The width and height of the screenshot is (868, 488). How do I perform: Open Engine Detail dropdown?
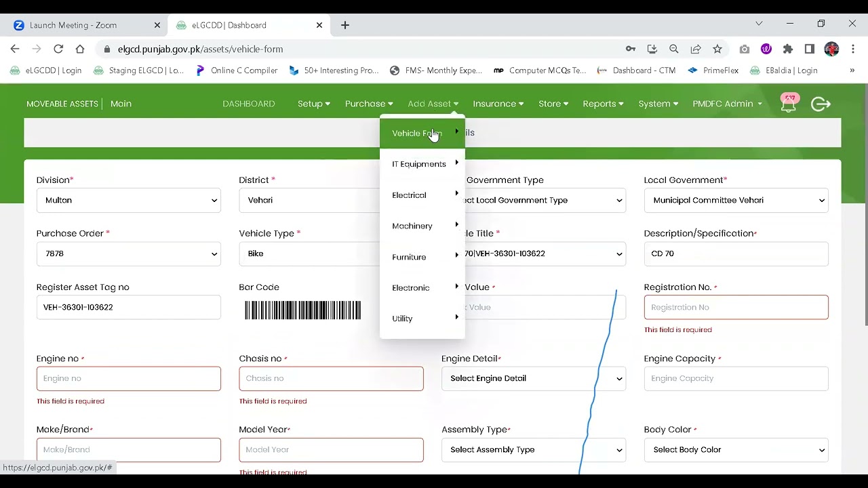(534, 378)
